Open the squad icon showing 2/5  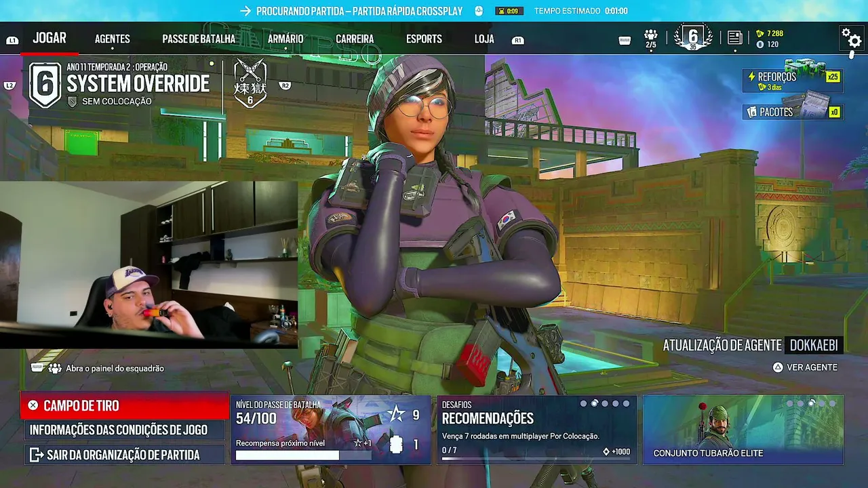[x=651, y=38]
